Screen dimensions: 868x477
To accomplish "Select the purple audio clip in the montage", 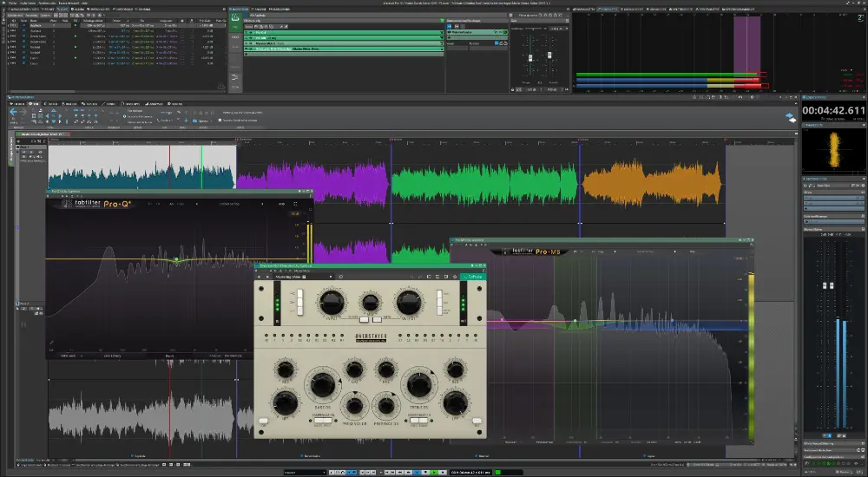I will 313,183.
